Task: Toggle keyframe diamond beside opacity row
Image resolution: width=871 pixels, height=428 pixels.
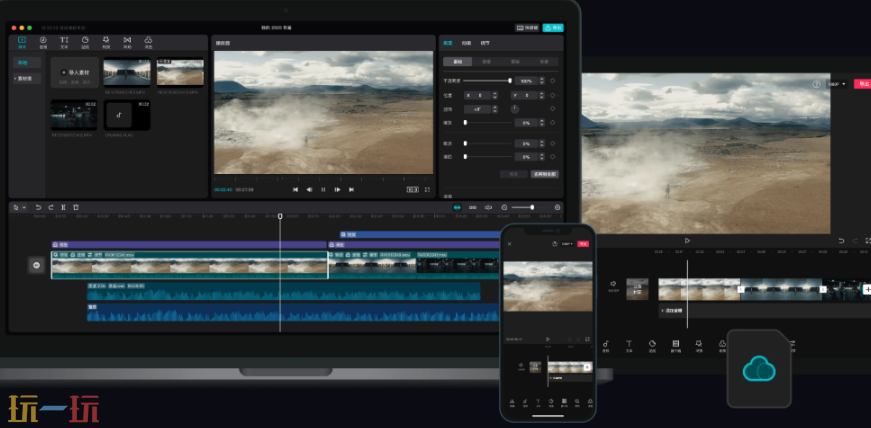Action: click(552, 81)
